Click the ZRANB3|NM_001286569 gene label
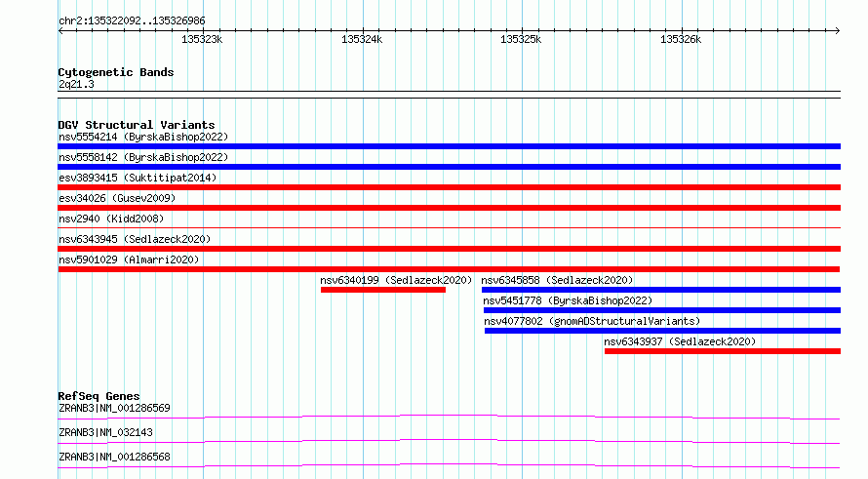The width and height of the screenshot is (868, 479). coord(114,408)
